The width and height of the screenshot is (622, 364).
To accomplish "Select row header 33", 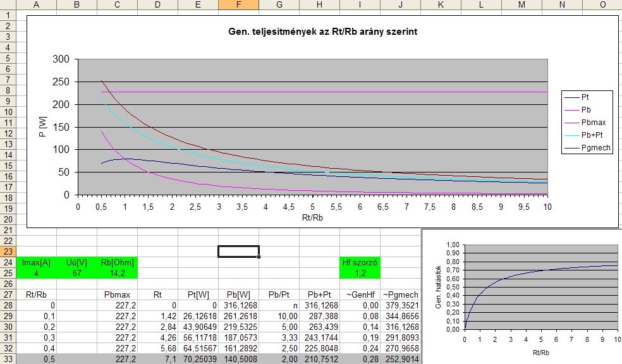I will (8, 359).
